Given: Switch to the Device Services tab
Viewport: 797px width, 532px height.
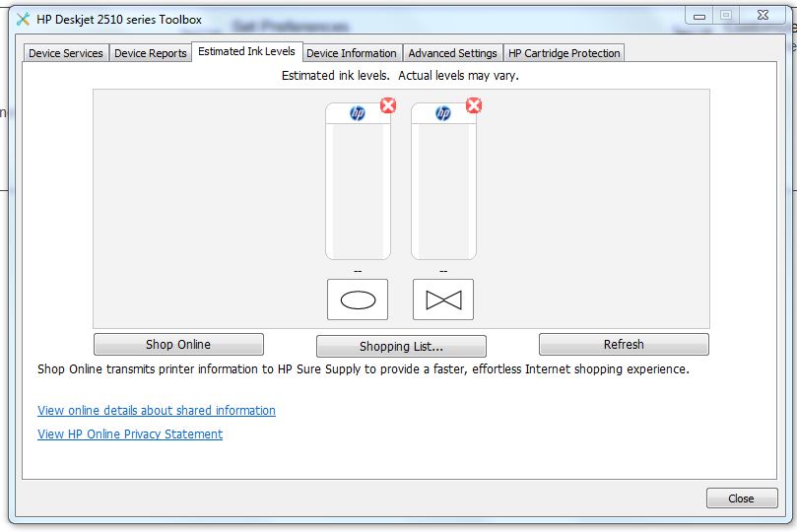Looking at the screenshot, I should click(66, 53).
